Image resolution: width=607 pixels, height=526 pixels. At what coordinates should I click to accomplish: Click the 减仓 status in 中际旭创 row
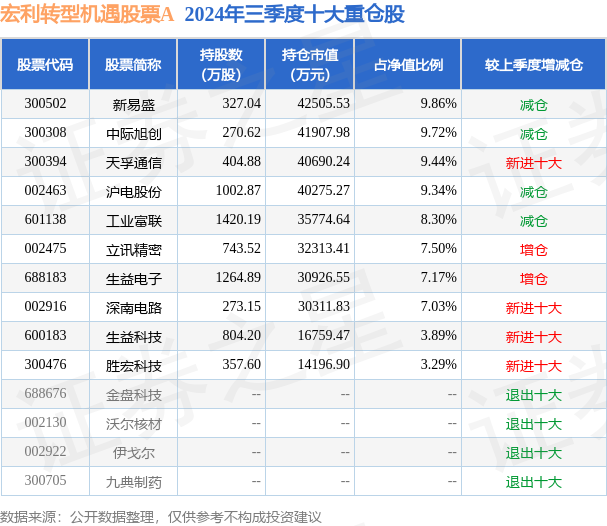click(x=533, y=134)
